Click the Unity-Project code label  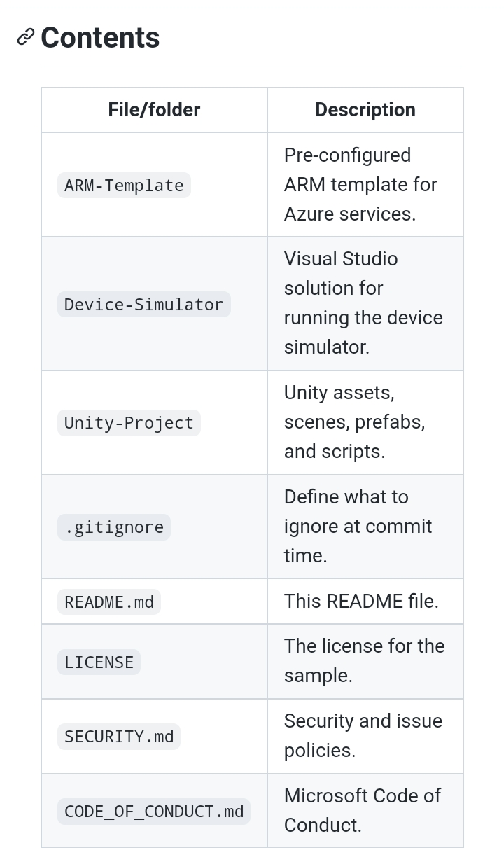pyautogui.click(x=129, y=423)
